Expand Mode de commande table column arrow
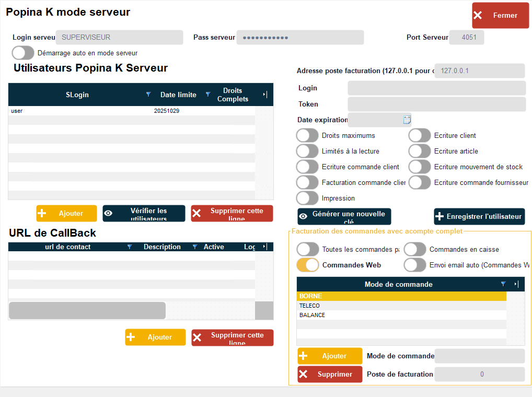This screenshot has width=532, height=397. pos(516,284)
